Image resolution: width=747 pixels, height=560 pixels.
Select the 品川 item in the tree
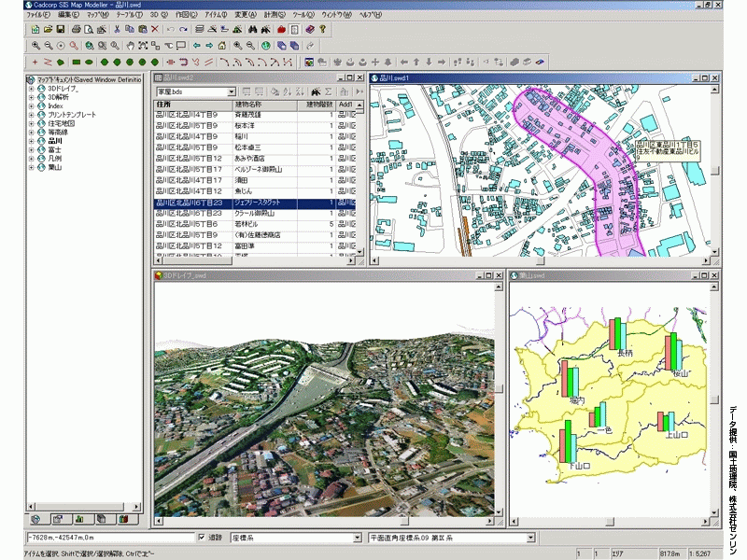(54, 141)
